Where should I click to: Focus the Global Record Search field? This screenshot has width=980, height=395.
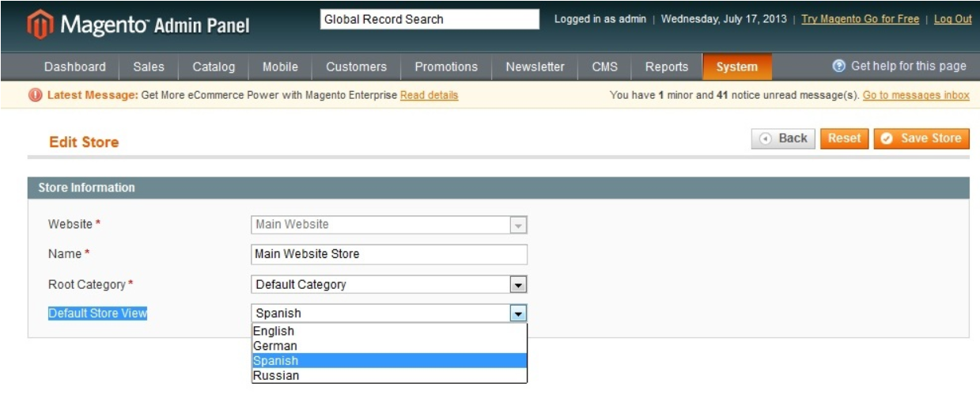click(x=429, y=19)
